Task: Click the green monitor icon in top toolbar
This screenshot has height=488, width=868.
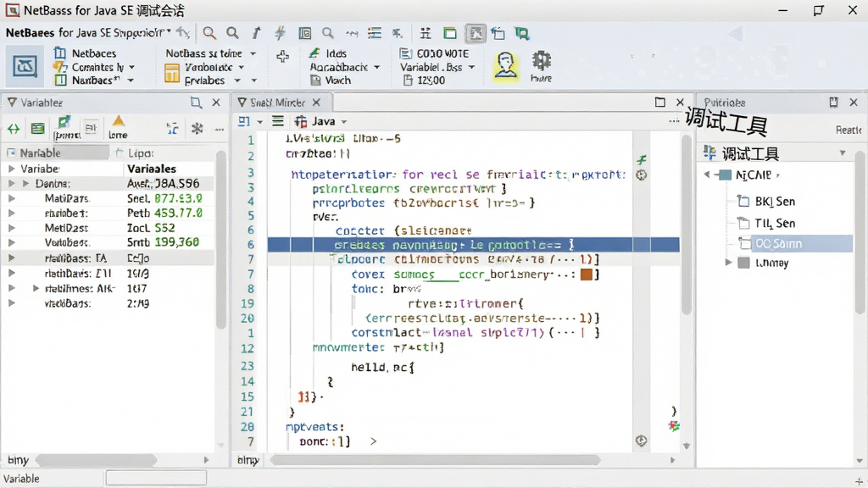Action: 521,33
